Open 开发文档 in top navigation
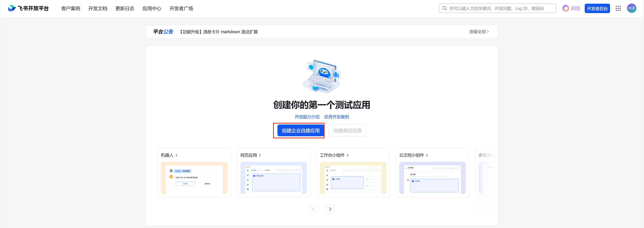 tap(97, 9)
